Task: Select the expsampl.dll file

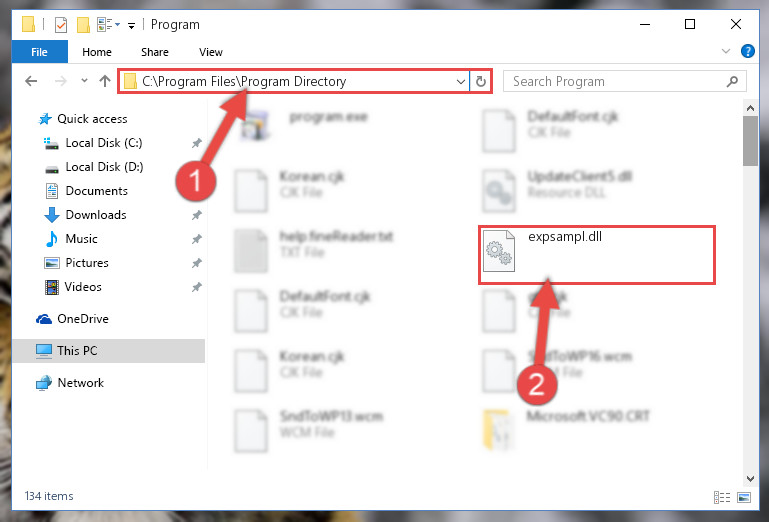Action: click(596, 254)
